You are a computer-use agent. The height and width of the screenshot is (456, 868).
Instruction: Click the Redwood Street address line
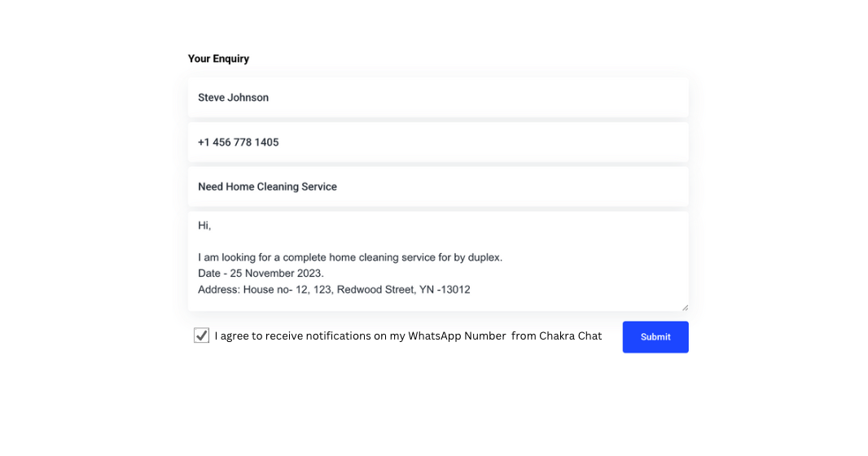click(x=334, y=289)
